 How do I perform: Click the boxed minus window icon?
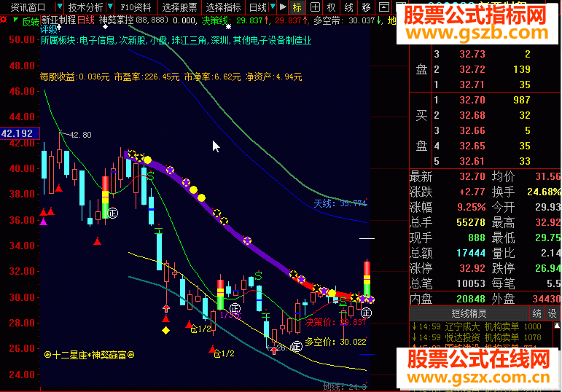click(x=384, y=7)
